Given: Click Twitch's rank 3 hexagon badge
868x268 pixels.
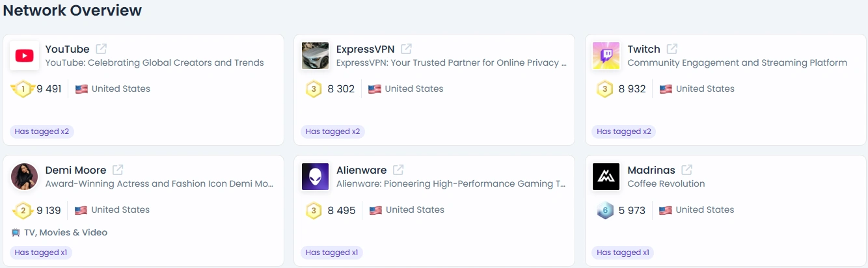Looking at the screenshot, I should pyautogui.click(x=605, y=89).
